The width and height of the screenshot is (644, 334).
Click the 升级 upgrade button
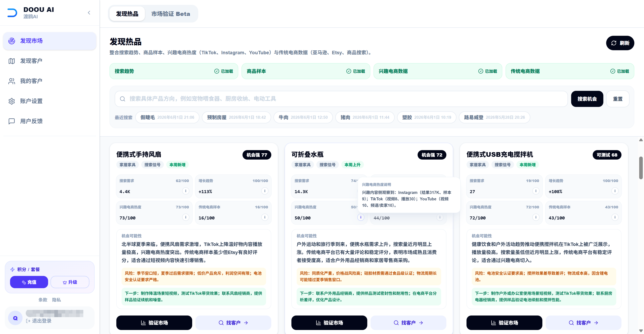[70, 282]
